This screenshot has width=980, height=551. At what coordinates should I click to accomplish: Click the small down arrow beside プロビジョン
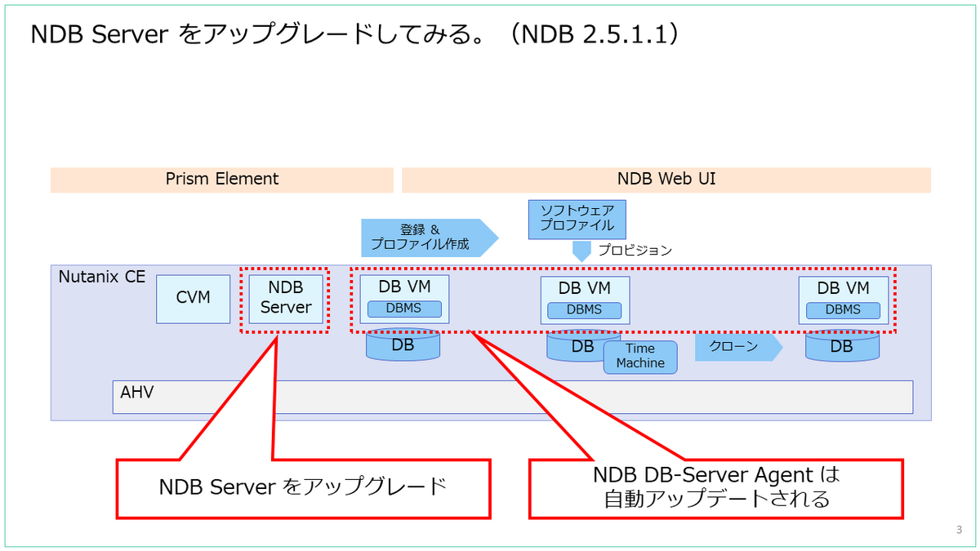(x=581, y=251)
